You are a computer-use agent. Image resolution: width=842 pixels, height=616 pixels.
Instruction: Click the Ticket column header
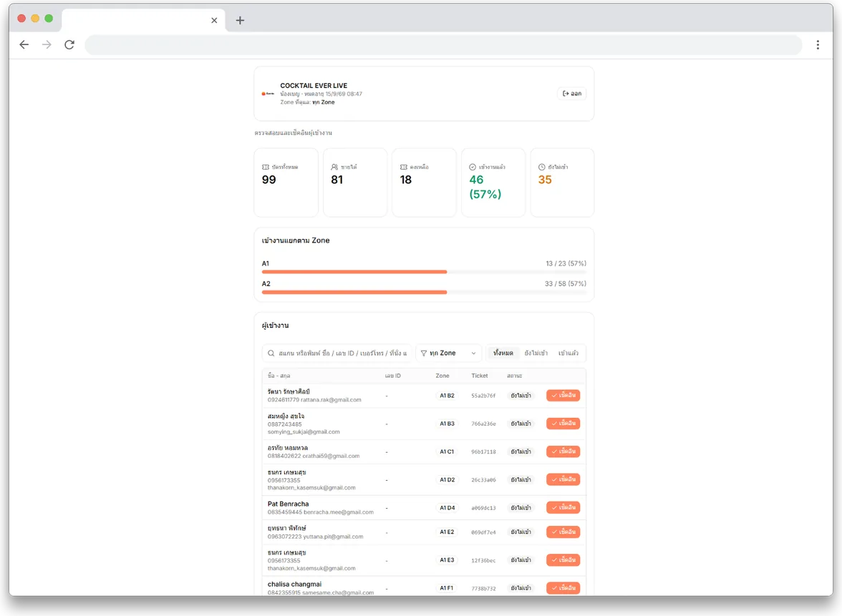click(480, 376)
